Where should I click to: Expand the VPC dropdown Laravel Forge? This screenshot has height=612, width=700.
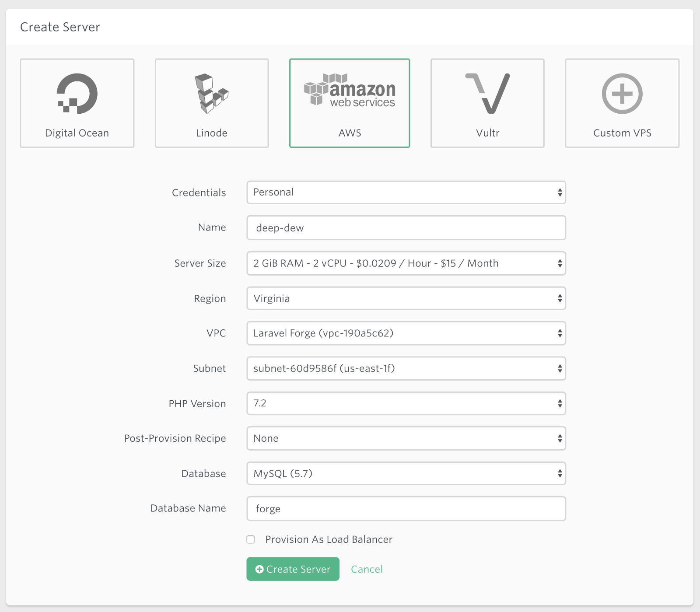click(x=406, y=333)
